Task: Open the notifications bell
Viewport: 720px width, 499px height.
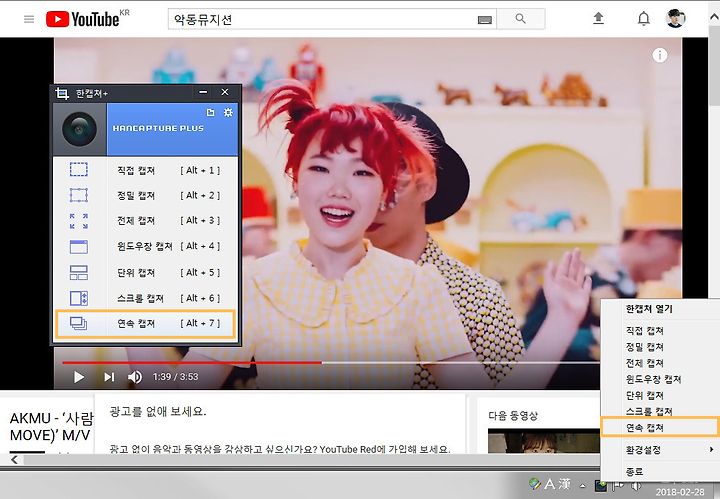Action: tap(644, 19)
